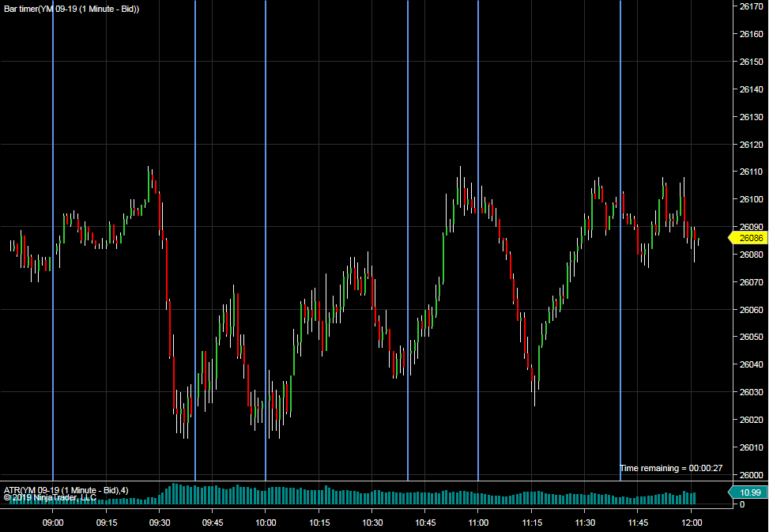Click the NinjaTrader copyright notice
The image size is (773, 532).
coord(47,497)
